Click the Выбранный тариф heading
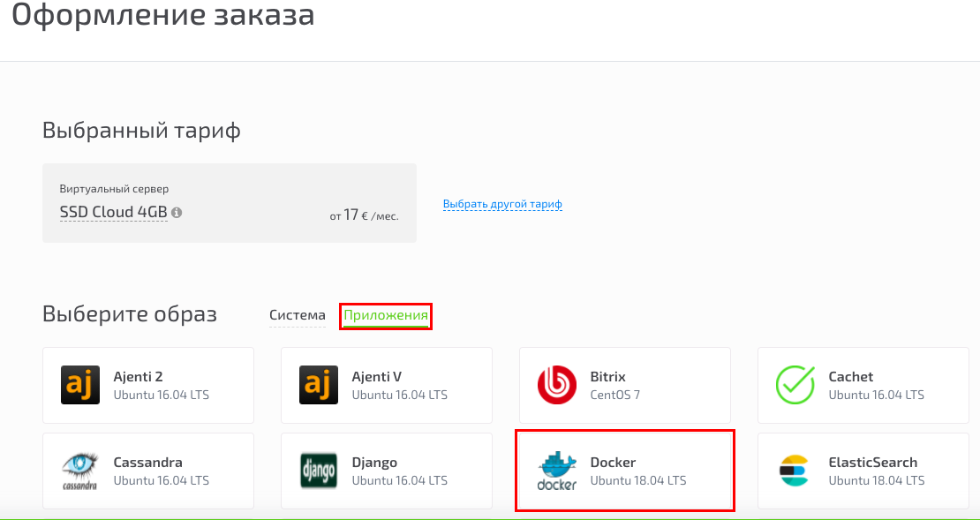Viewport: 980px width, 520px height. pyautogui.click(x=142, y=132)
